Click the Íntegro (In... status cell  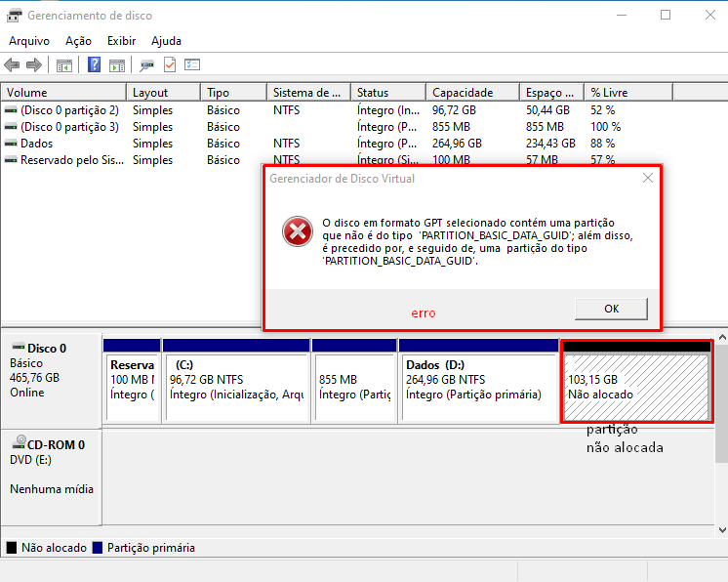click(388, 110)
